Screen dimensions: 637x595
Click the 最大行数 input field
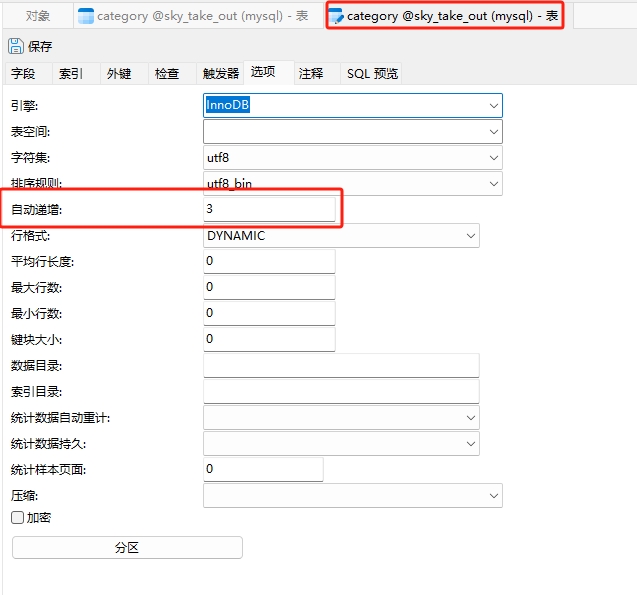click(x=269, y=287)
